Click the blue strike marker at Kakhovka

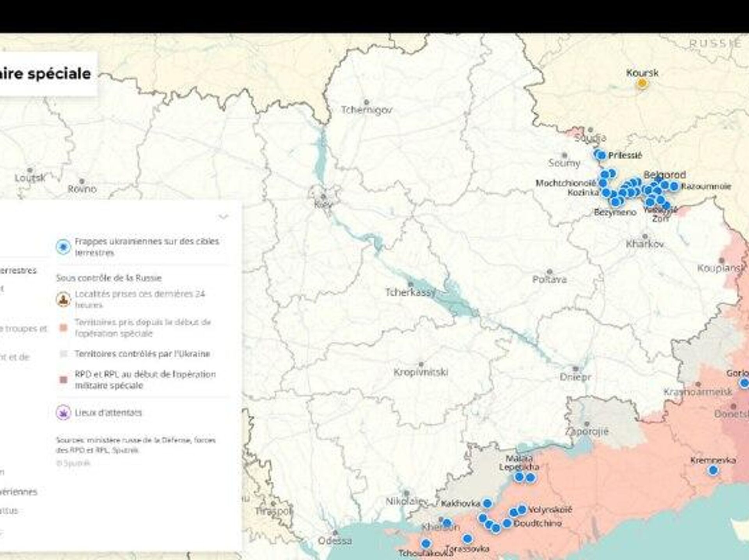[x=487, y=503]
